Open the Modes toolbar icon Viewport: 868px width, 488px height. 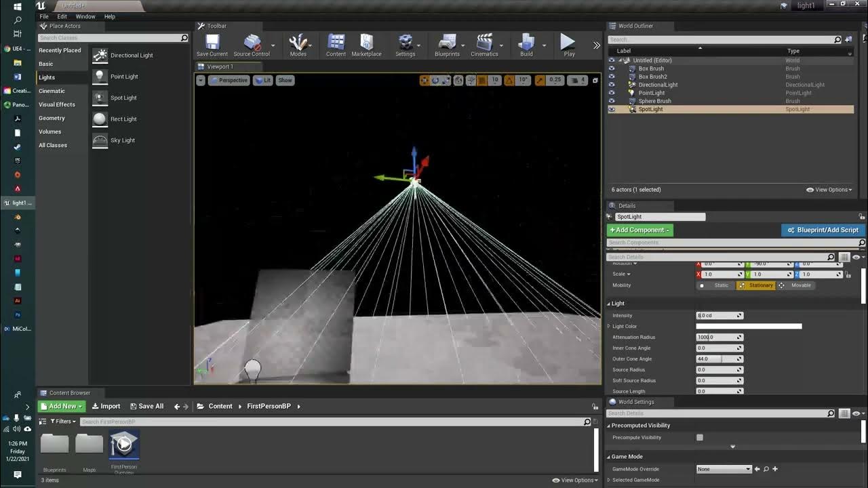coord(298,45)
